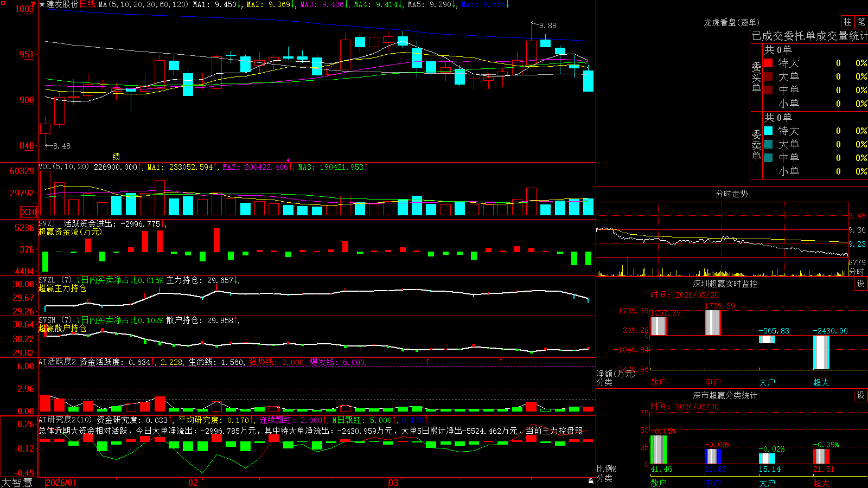Click the small magenta arrow marker below the chart
868x488 pixels.
pos(288,160)
